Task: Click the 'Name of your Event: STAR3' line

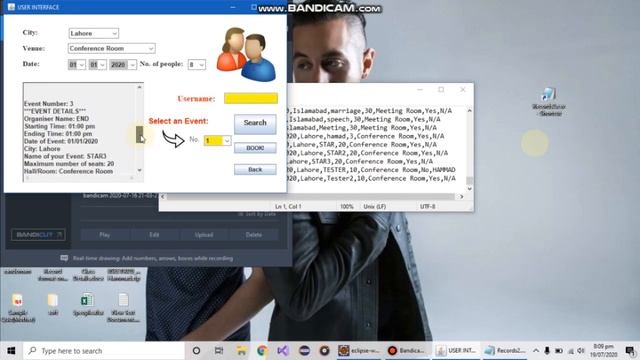Action: pos(65,156)
